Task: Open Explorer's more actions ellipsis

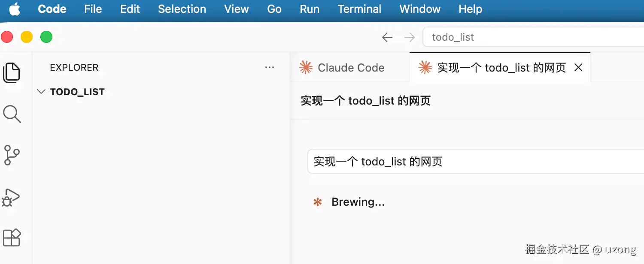Action: [270, 67]
